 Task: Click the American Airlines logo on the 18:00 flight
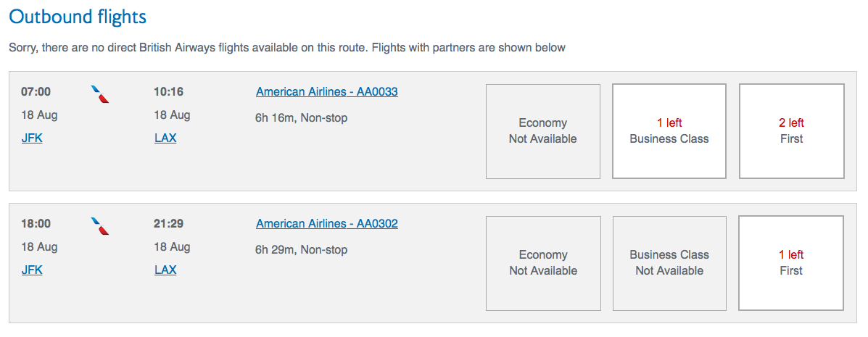click(100, 225)
